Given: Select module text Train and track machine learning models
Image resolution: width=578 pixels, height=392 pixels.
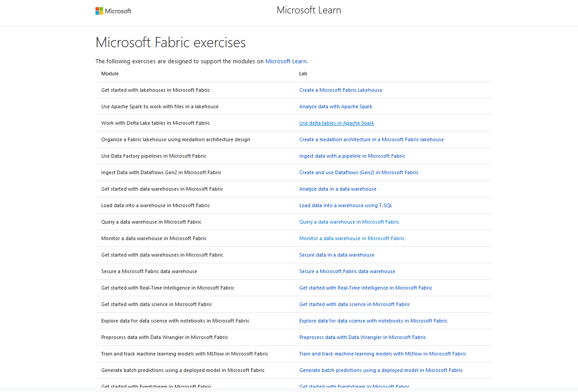Looking at the screenshot, I should click(x=185, y=354).
